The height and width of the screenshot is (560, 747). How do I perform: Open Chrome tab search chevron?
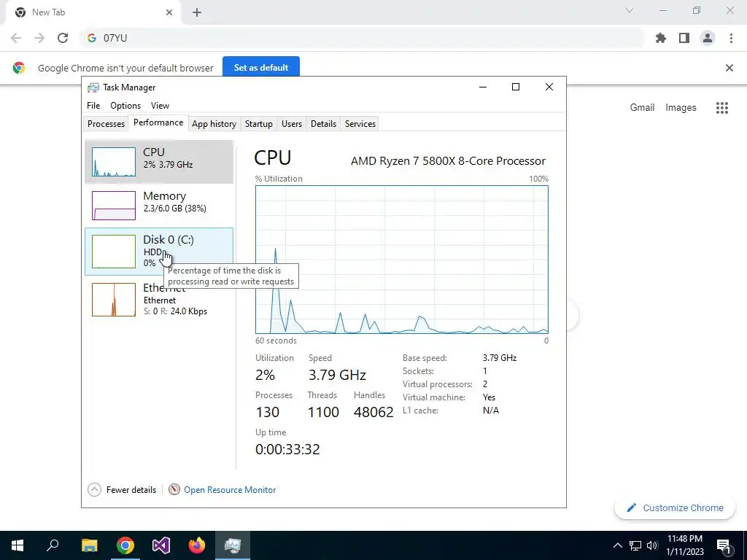(630, 10)
